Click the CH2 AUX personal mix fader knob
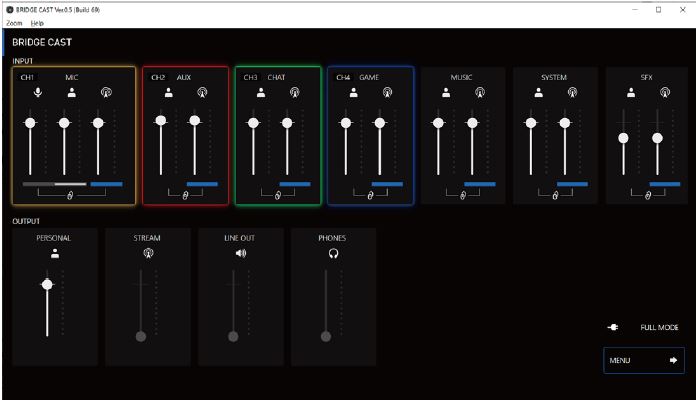Screen dimensions: 698x401 click(161, 120)
